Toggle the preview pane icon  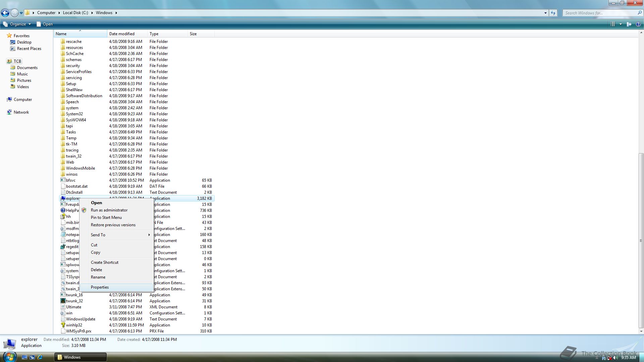(629, 24)
